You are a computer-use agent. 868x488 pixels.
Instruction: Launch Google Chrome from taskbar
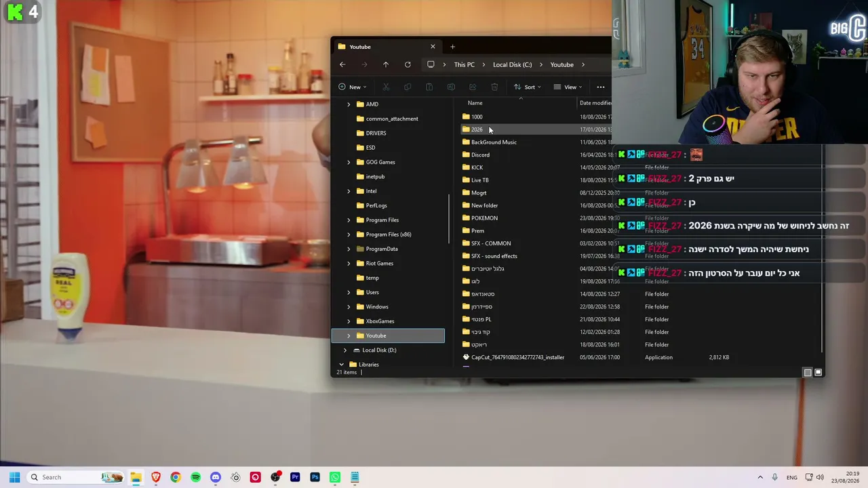coord(176,477)
